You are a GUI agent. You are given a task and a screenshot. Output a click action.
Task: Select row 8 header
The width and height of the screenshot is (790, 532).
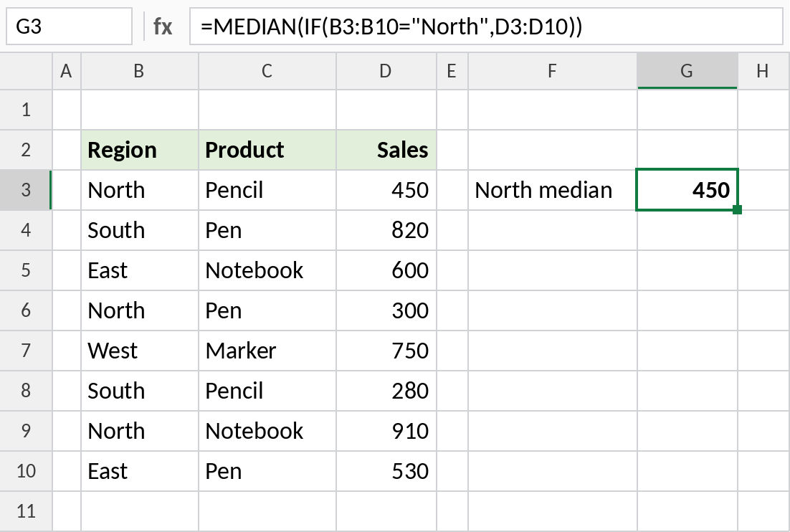tap(26, 391)
